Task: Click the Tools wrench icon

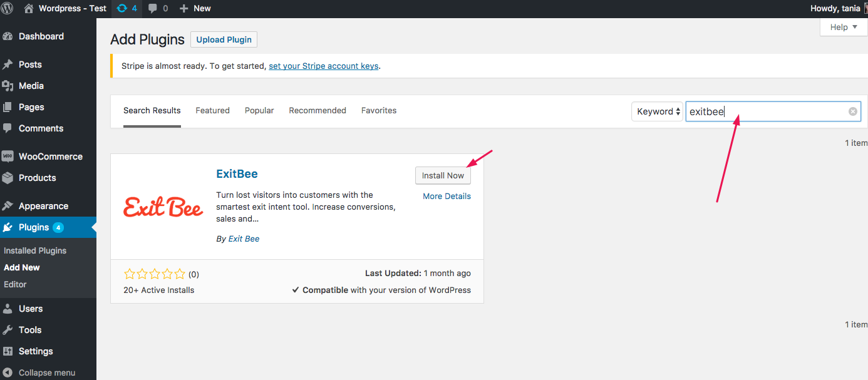Action: point(8,330)
